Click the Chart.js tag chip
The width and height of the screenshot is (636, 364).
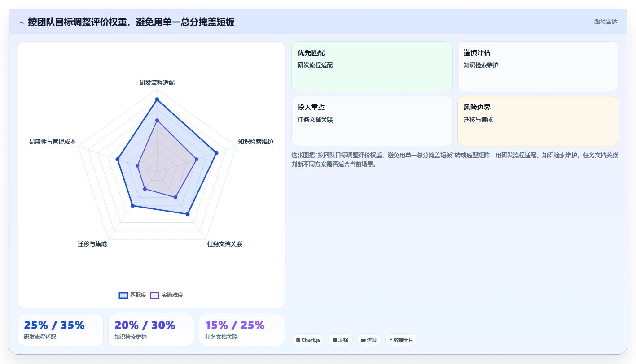point(308,340)
